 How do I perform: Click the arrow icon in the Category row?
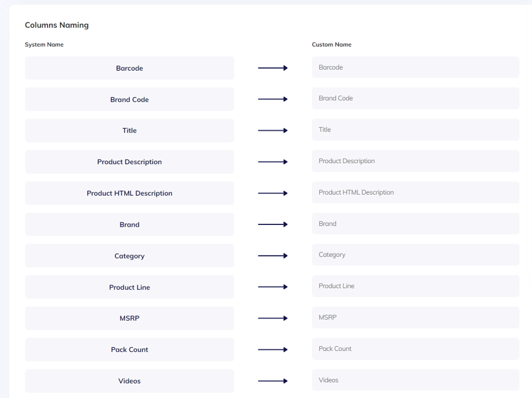pos(273,256)
